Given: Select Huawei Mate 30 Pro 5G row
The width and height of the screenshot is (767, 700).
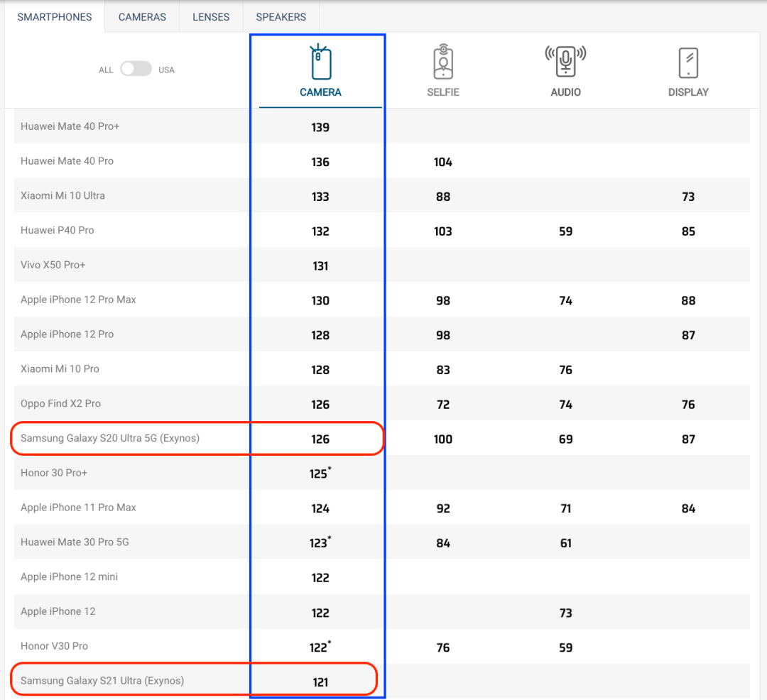Looking at the screenshot, I should 381,542.
